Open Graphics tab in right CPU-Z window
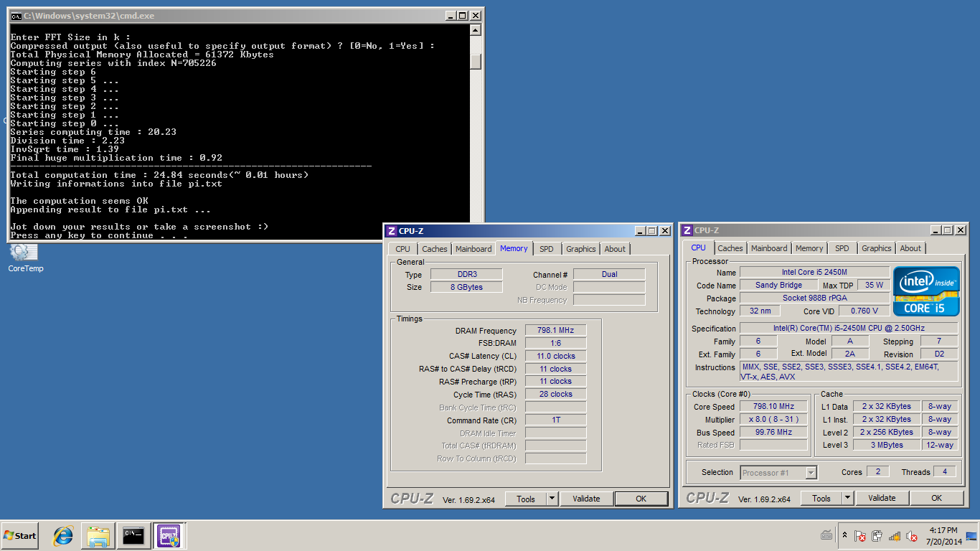Screen dimensions: 980x551 [876, 248]
